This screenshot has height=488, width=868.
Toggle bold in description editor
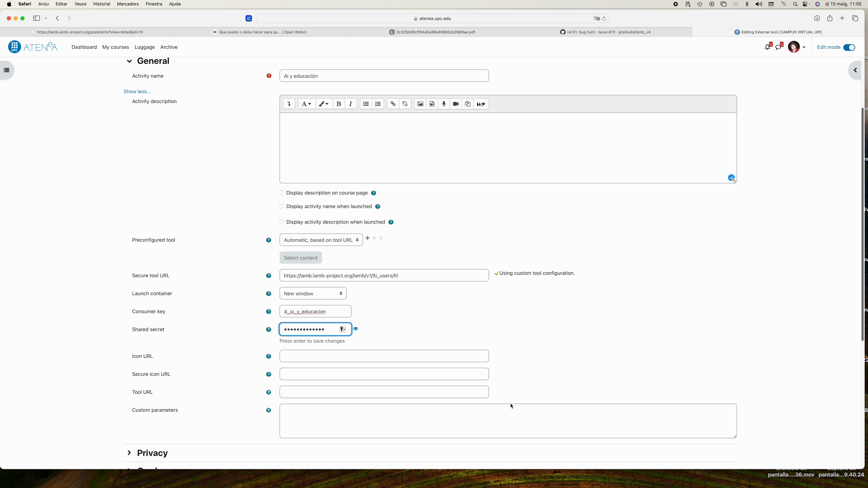(x=339, y=104)
